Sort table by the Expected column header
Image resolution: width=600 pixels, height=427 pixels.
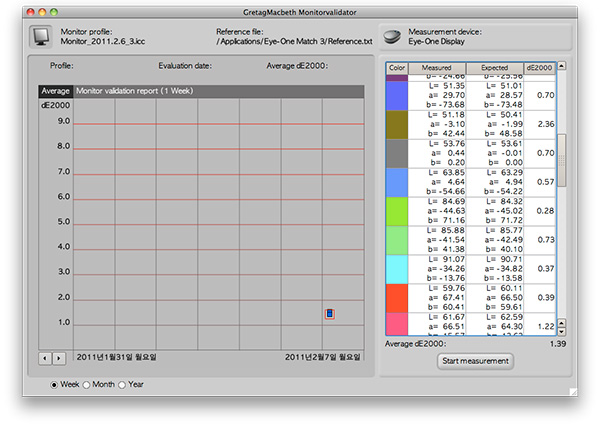[493, 67]
